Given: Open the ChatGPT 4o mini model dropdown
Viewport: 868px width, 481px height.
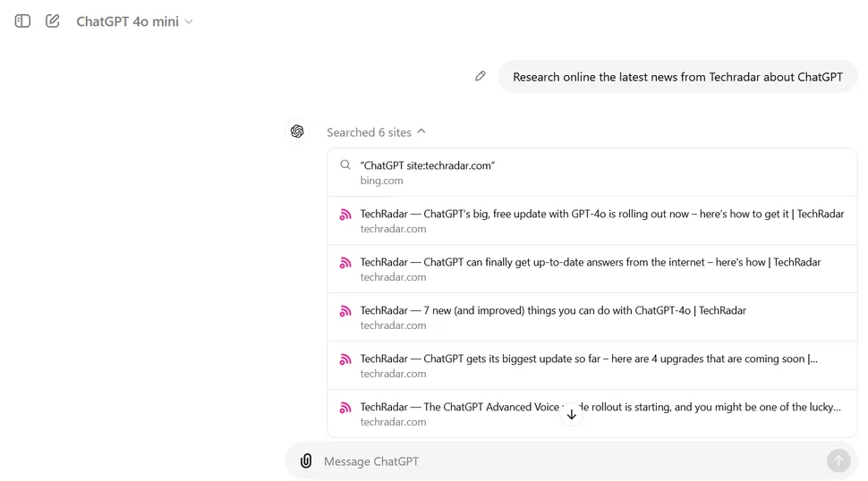Looking at the screenshot, I should [x=134, y=21].
